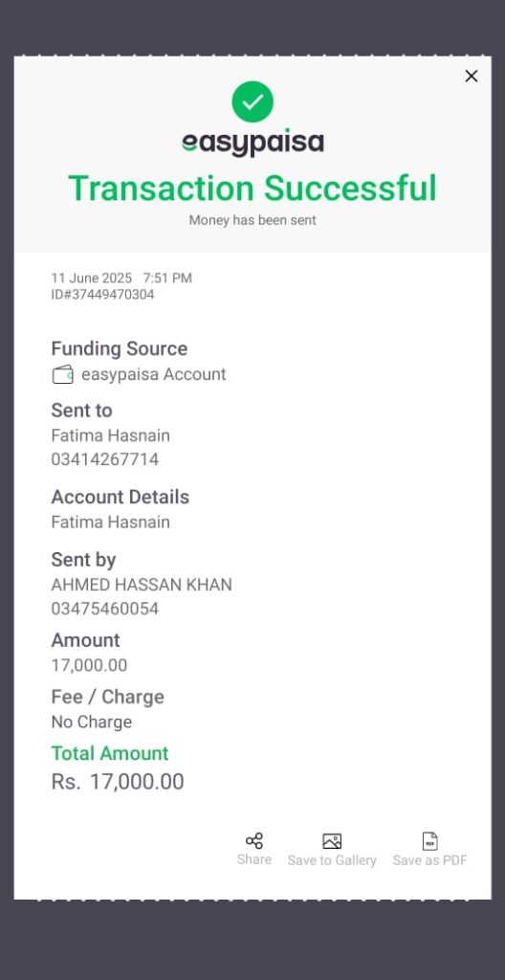Click the Transaction Successful heading
Screen dimensions: 505x980
tap(252, 189)
